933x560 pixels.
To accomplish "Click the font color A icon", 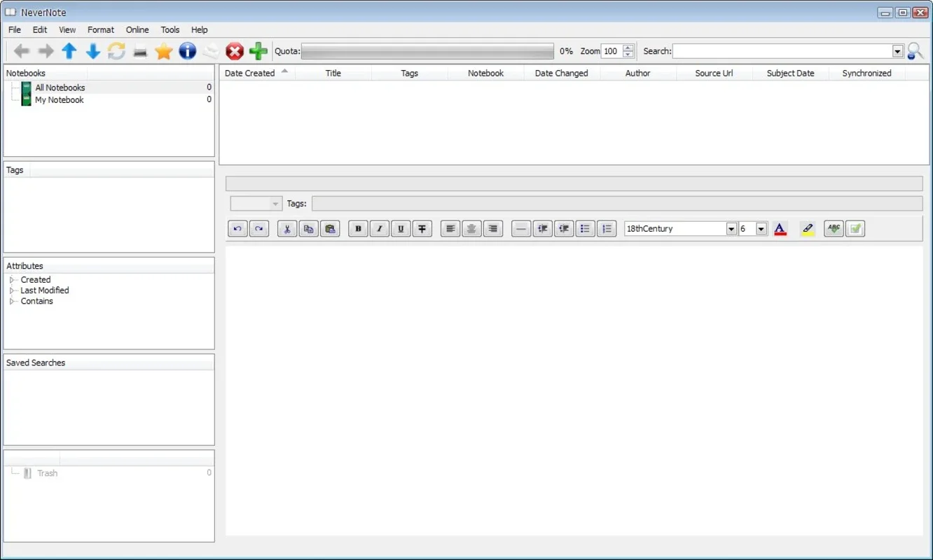I will [780, 229].
